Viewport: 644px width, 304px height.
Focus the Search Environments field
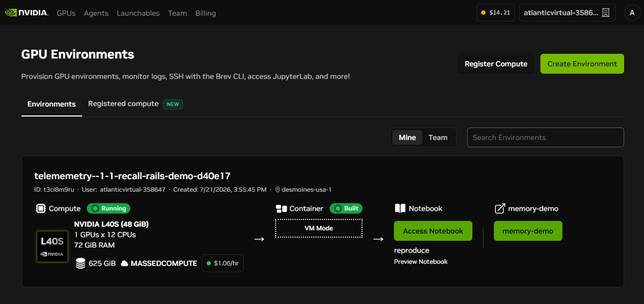(x=546, y=137)
